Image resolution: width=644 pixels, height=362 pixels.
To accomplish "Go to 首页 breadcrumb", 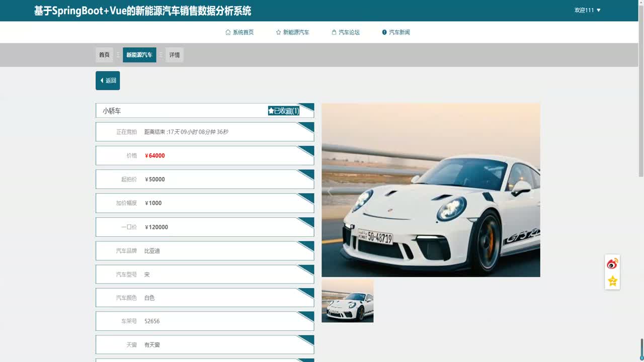I will pos(104,55).
